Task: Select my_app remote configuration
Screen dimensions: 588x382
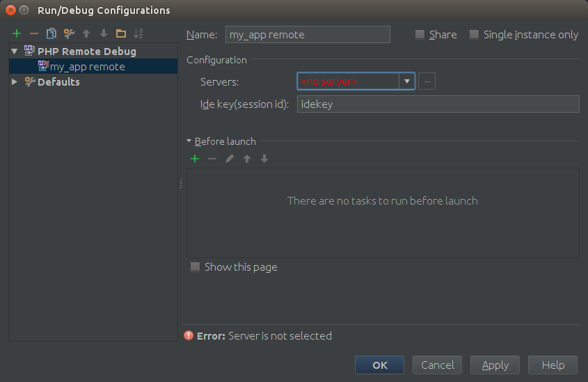Action: [x=87, y=67]
